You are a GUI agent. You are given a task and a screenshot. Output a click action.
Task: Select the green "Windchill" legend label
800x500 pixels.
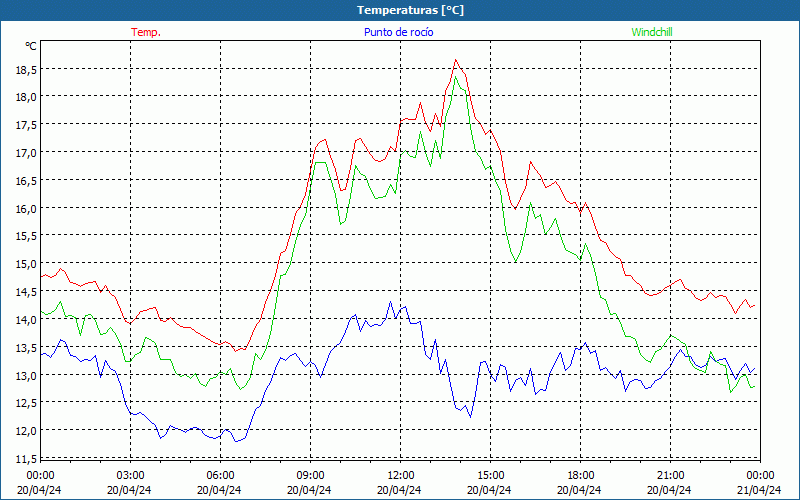point(652,32)
